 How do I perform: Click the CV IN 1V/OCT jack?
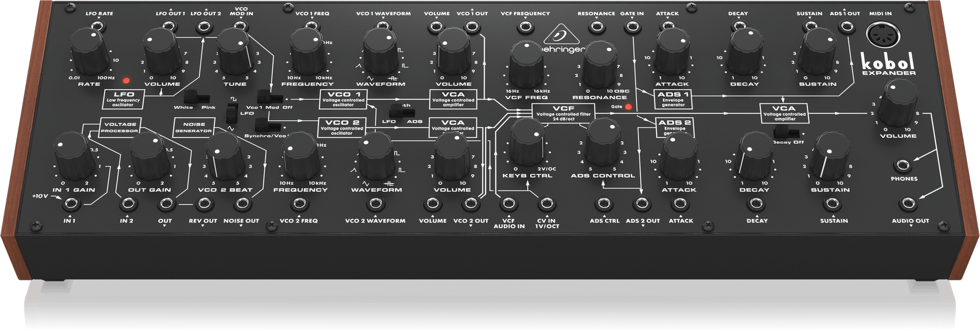pos(546,204)
